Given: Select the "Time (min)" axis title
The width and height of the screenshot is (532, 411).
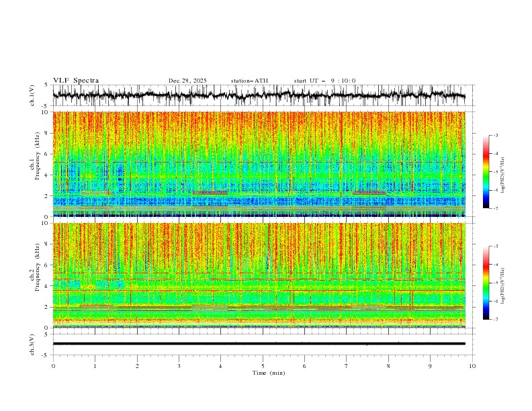Looking at the screenshot, I should 269,373.
